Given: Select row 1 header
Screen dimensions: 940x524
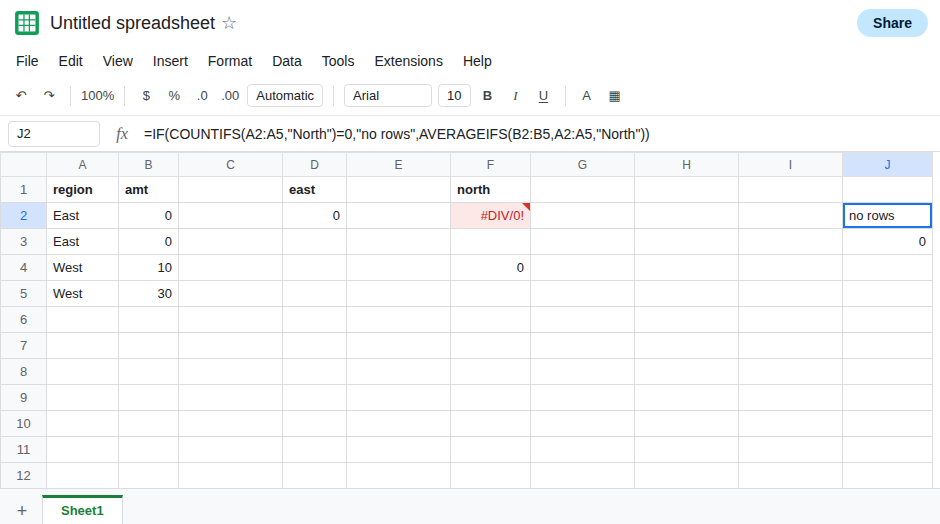Looking at the screenshot, I should [23, 190].
